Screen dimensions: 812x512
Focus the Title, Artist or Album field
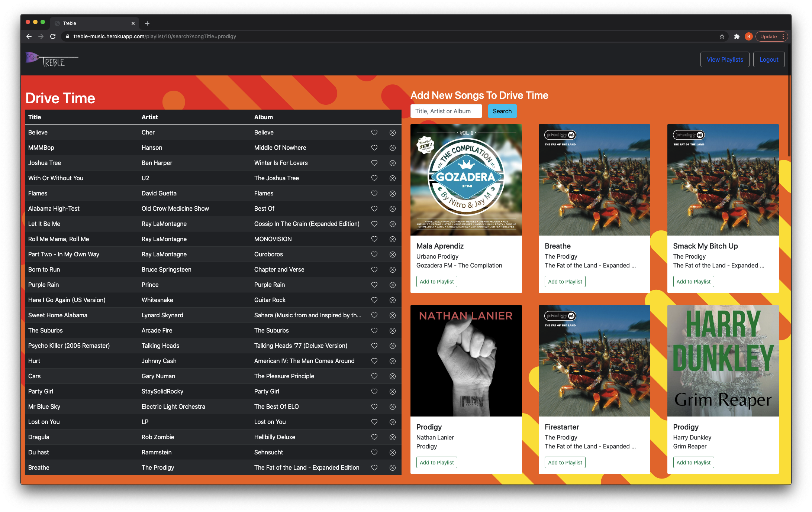[x=446, y=111]
